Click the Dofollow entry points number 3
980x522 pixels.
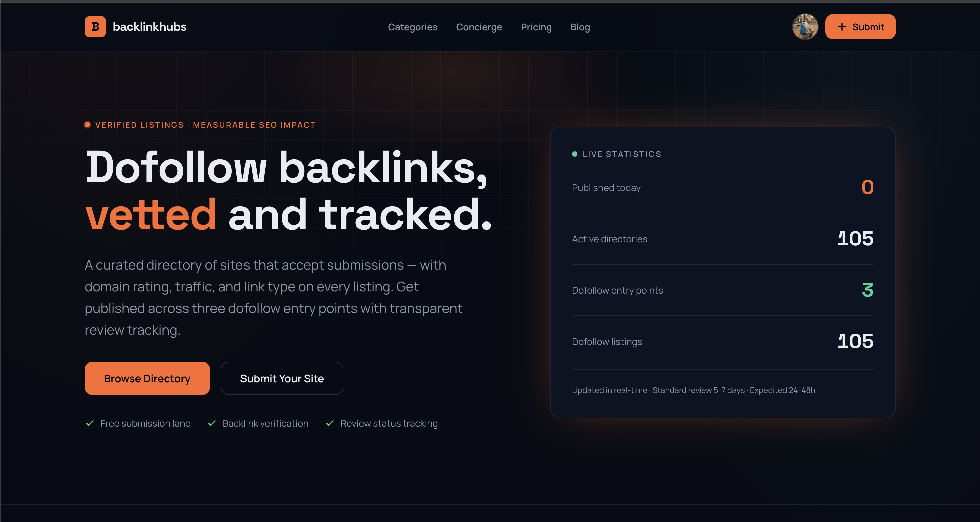point(867,290)
